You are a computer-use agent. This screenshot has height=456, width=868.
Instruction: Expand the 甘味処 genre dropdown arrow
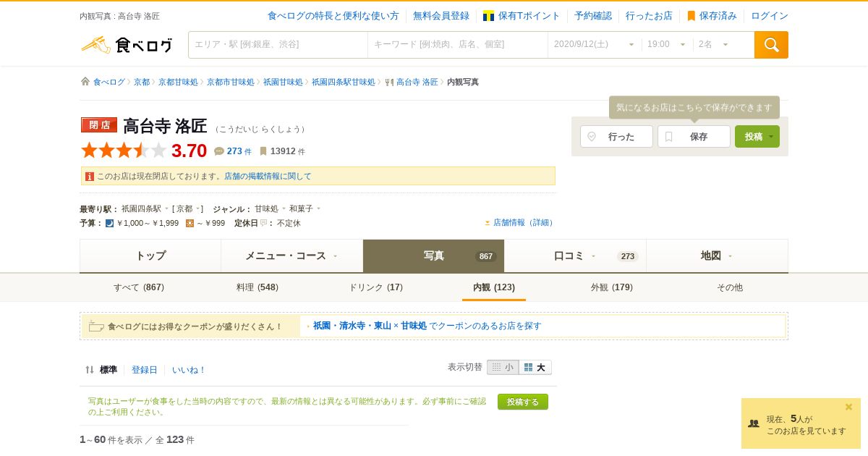coord(284,208)
